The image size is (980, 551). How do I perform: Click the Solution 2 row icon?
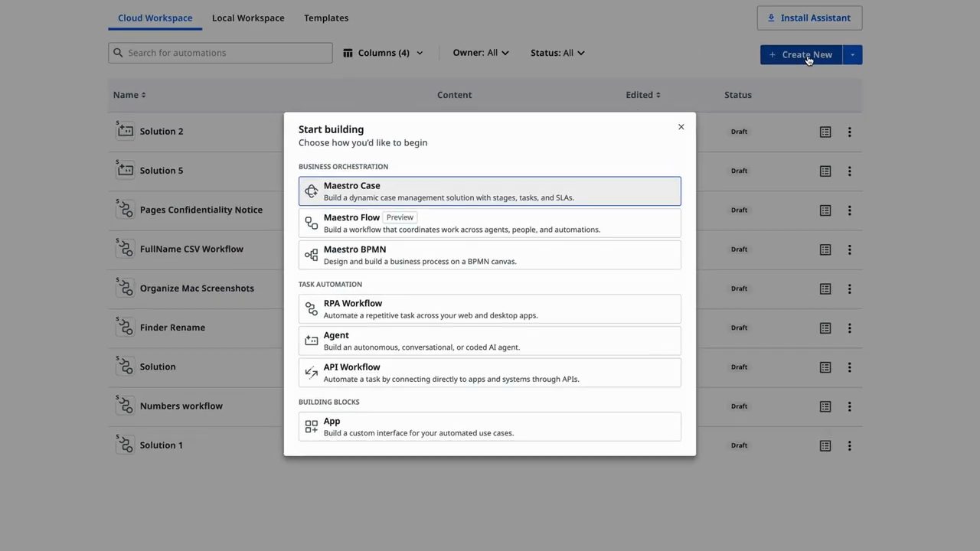tap(124, 131)
